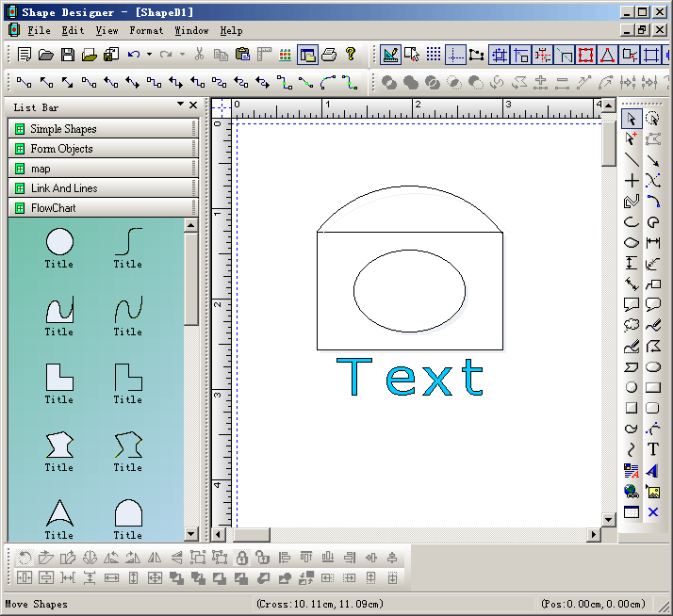Click the Help question mark icon

(351, 55)
